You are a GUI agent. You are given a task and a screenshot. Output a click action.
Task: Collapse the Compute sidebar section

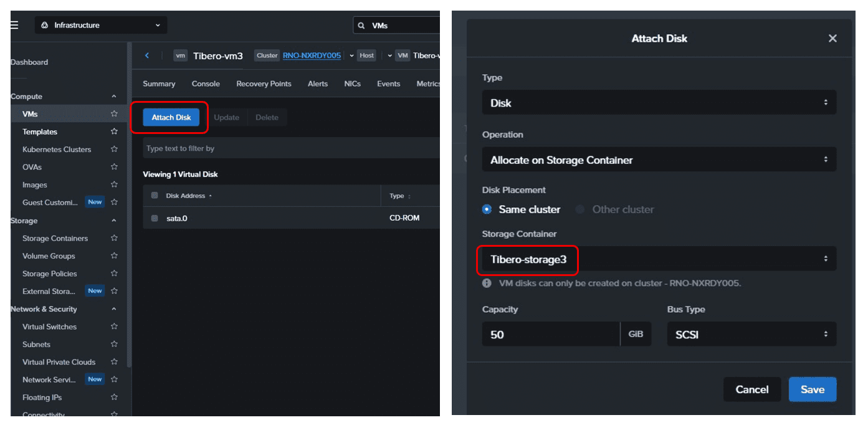click(113, 97)
